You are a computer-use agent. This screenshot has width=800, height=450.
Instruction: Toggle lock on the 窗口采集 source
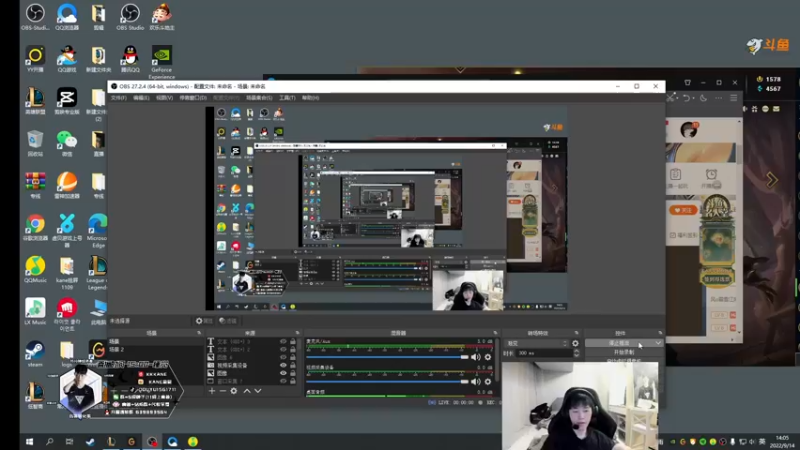293,381
